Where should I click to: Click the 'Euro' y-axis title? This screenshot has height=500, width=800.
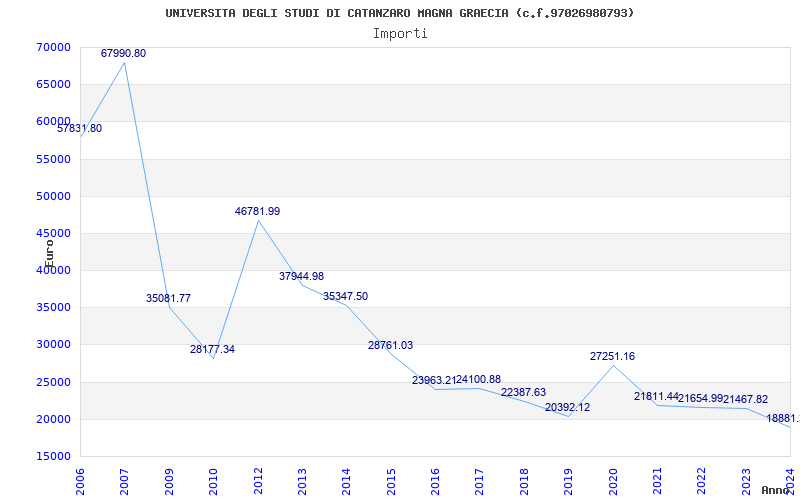[x=49, y=254]
